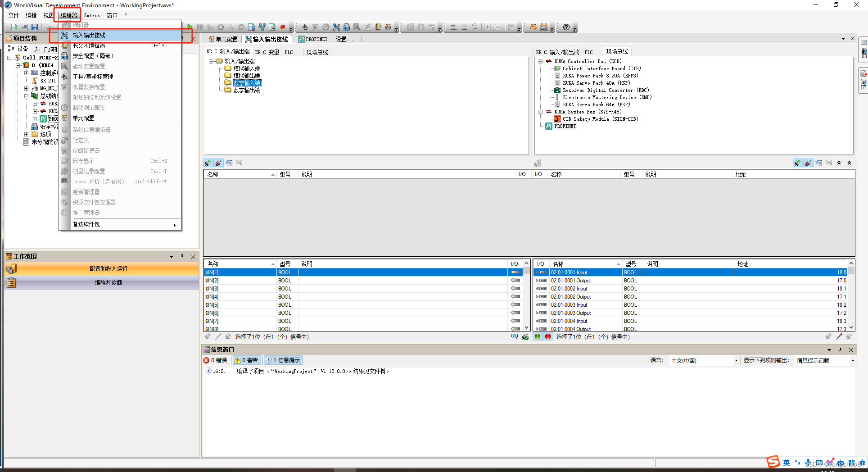The width and height of the screenshot is (868, 472).
Task: Sort right signal list by 地址 header
Action: click(791, 264)
